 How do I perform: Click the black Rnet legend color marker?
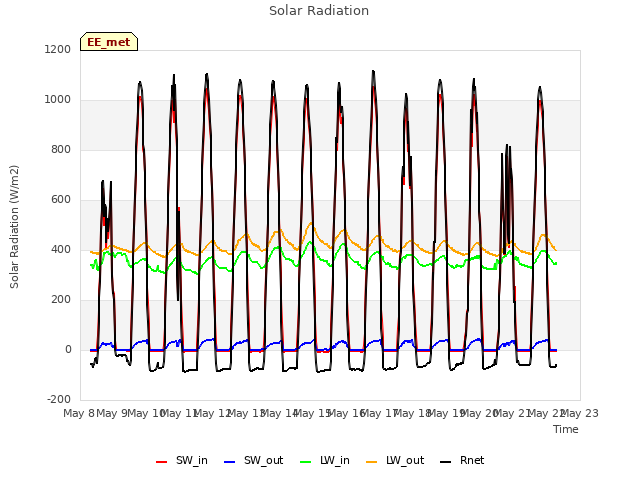(446, 462)
